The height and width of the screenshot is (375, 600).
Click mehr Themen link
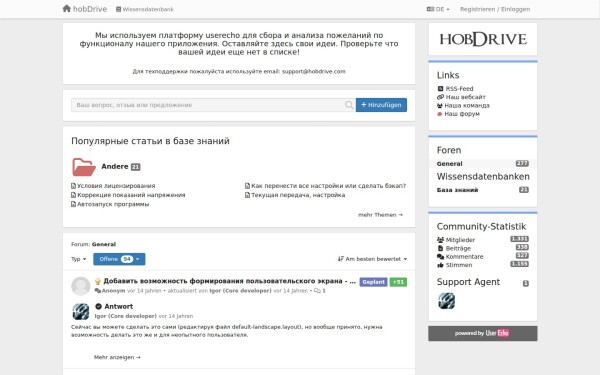pos(380,215)
